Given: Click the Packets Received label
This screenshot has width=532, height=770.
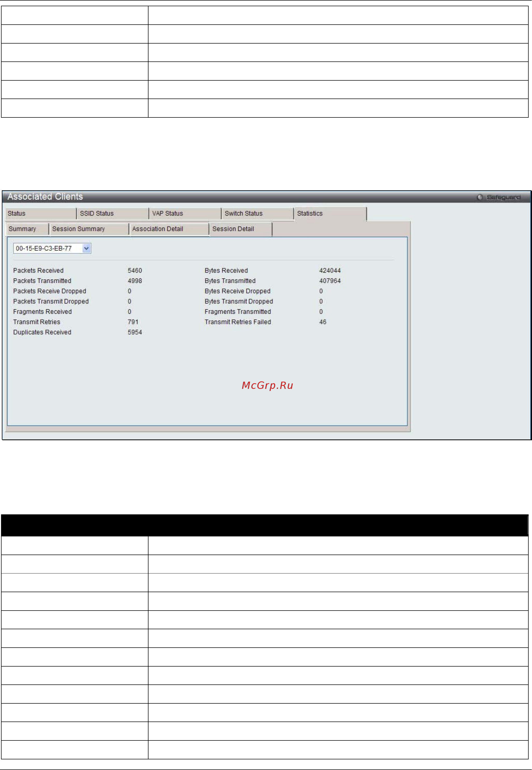Looking at the screenshot, I should click(x=38, y=270).
